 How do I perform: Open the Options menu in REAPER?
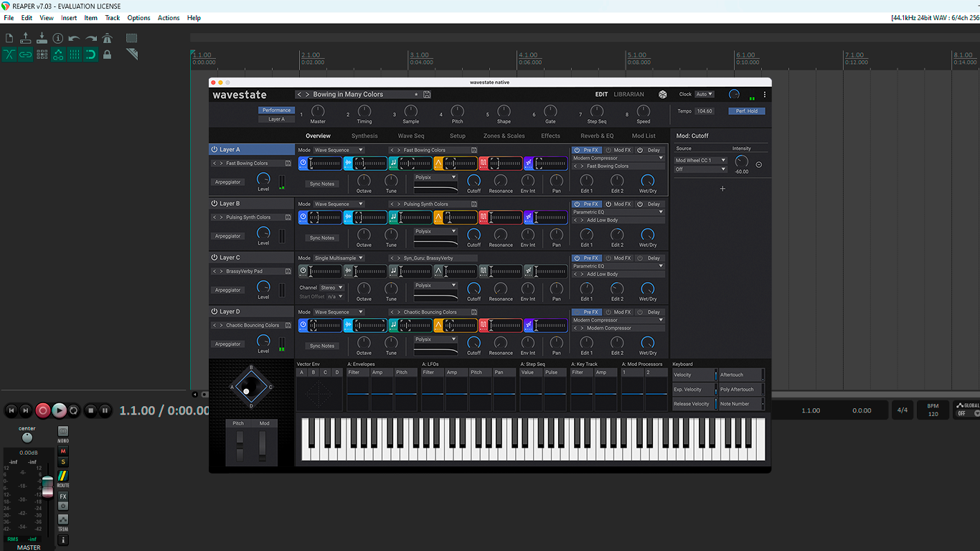138,17
